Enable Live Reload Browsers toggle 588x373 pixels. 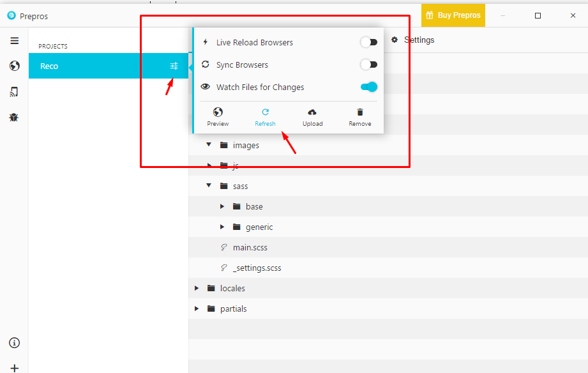pos(368,43)
